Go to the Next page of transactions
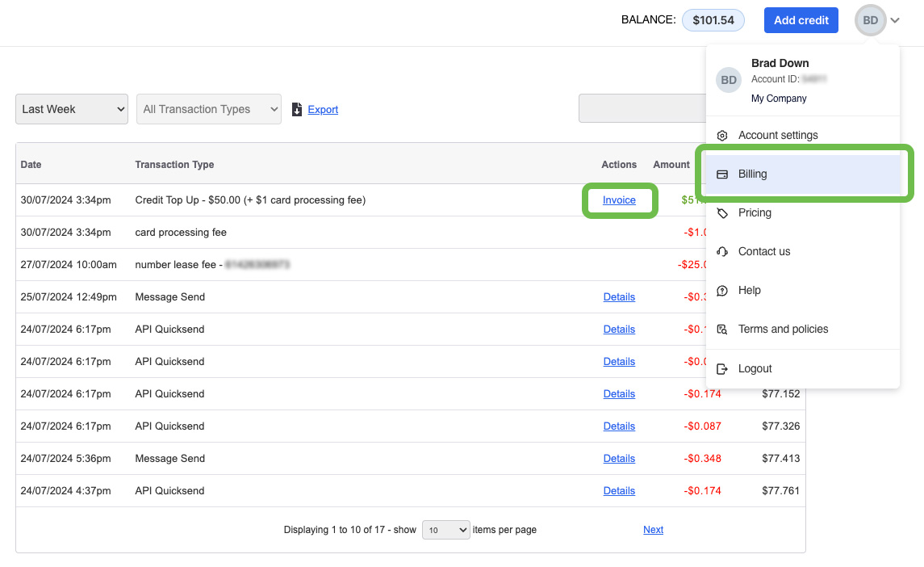 tap(653, 530)
